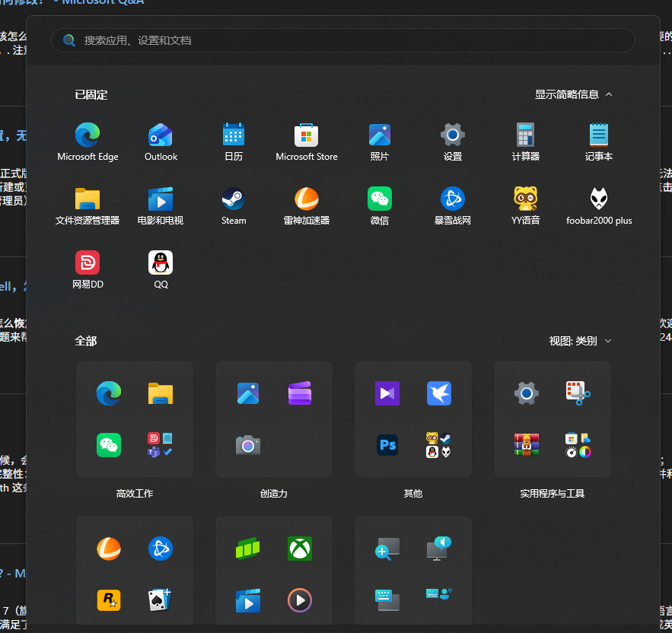Open On-Screen Keyboard tool
The width and height of the screenshot is (672, 633).
pyautogui.click(x=387, y=600)
